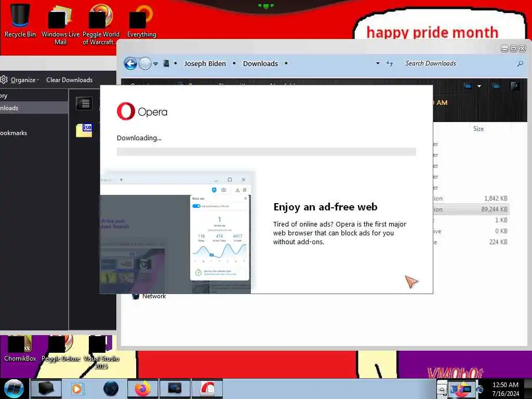Select the file row showing 1 KB
This screenshot has width=532, height=399.
click(471, 220)
